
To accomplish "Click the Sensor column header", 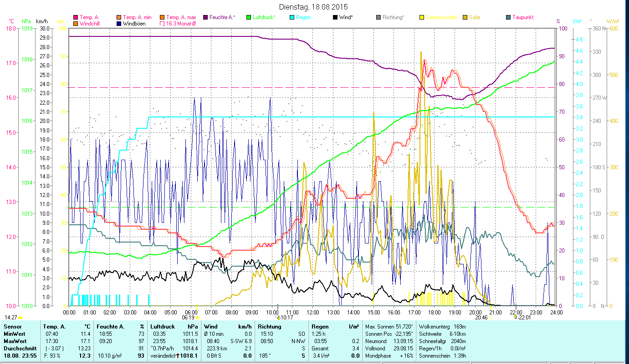I will (12, 327).
